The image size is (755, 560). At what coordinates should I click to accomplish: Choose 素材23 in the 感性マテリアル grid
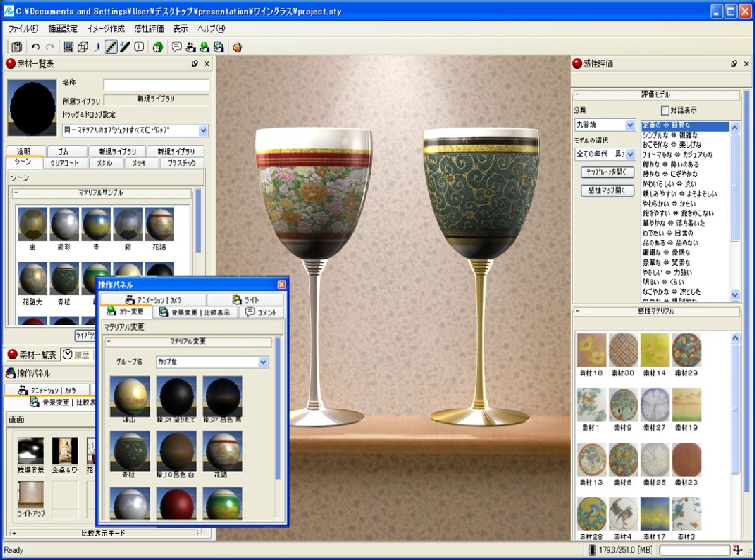pos(686,459)
